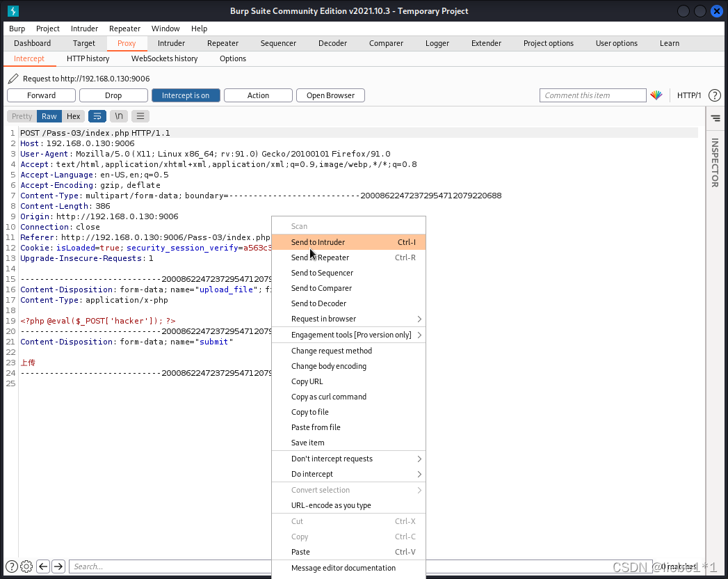Screen dimensions: 728x579
Task: Expand Convert selection submenu
Action: [348, 490]
